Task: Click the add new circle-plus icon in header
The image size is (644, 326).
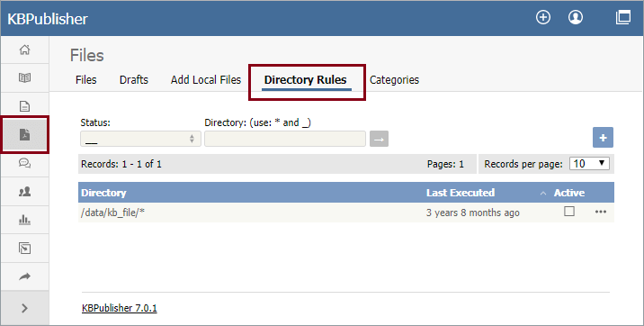Action: (543, 17)
